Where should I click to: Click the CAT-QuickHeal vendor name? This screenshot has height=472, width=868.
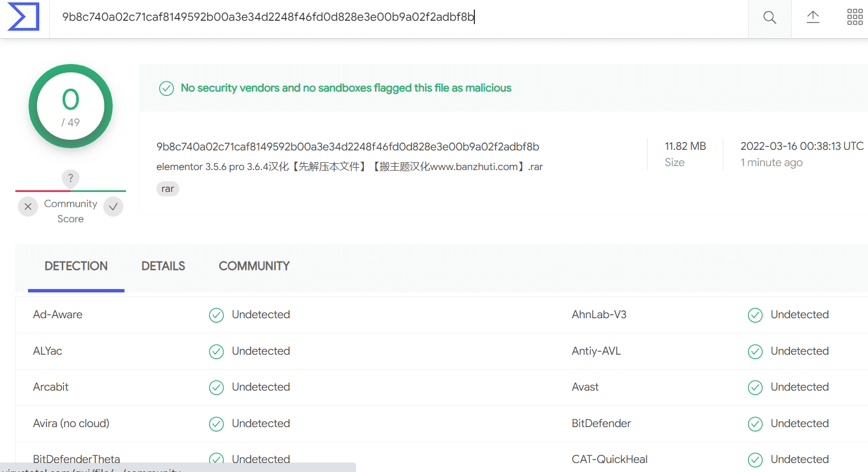click(x=610, y=460)
